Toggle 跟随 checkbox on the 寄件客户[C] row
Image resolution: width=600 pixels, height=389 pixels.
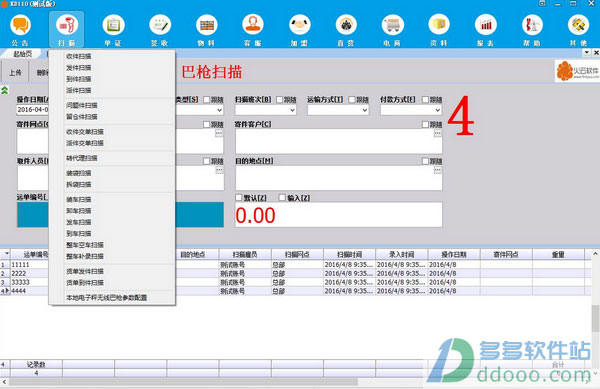pyautogui.click(x=425, y=124)
